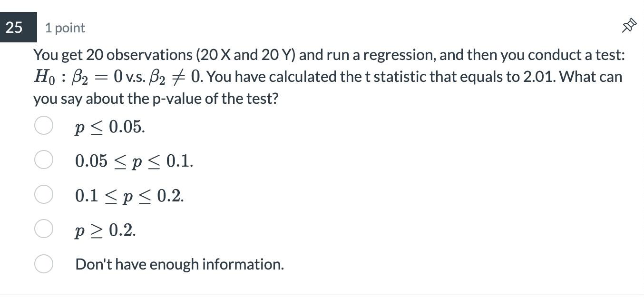The image size is (644, 300).
Task: Mark the last answer choice as your response
Action: point(43,263)
